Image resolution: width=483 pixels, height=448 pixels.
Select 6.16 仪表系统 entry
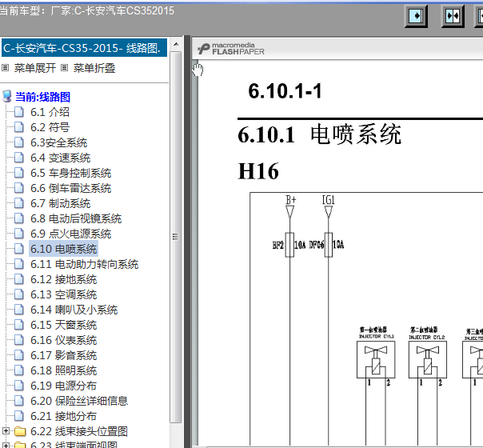click(63, 340)
